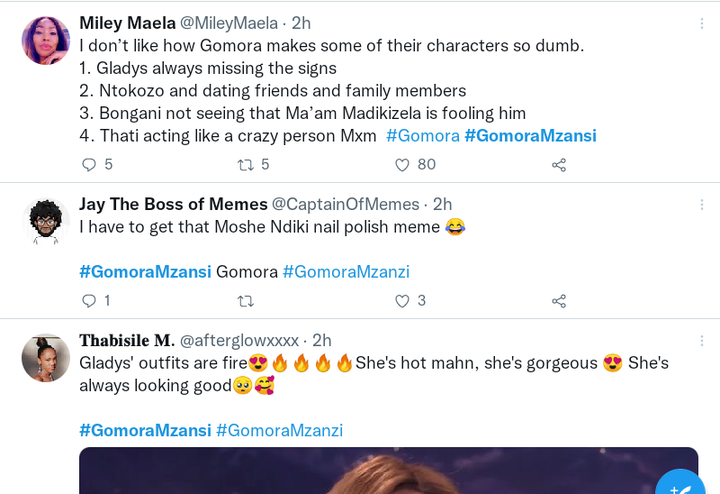
Task: Like Jay The Boss of Memes' tweet
Action: click(x=402, y=301)
